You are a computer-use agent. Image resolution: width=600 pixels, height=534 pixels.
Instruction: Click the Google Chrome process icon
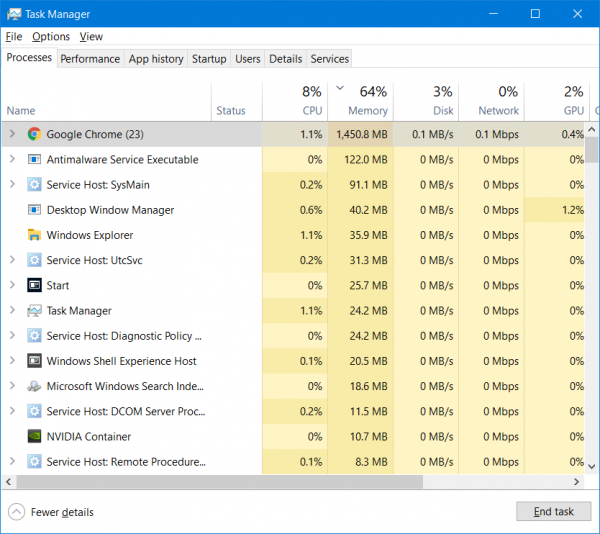(34, 134)
